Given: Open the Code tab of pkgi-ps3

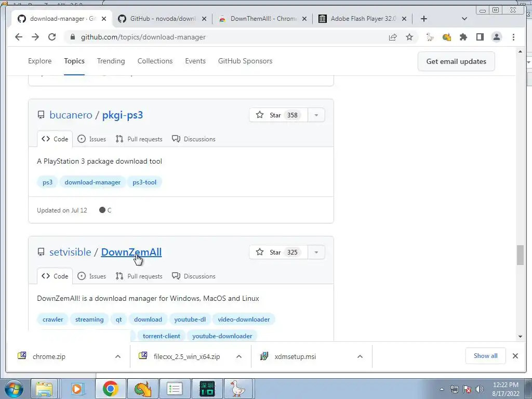Looking at the screenshot, I should pyautogui.click(x=55, y=139).
